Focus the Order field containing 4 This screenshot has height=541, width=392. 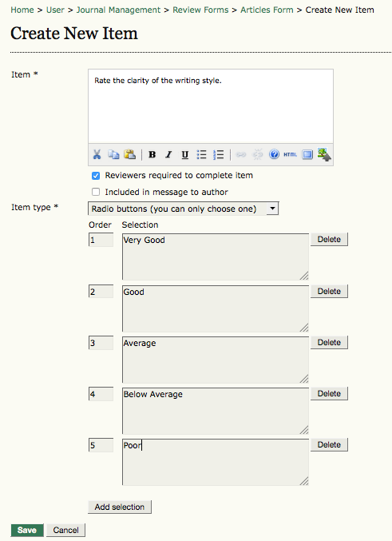pos(101,394)
